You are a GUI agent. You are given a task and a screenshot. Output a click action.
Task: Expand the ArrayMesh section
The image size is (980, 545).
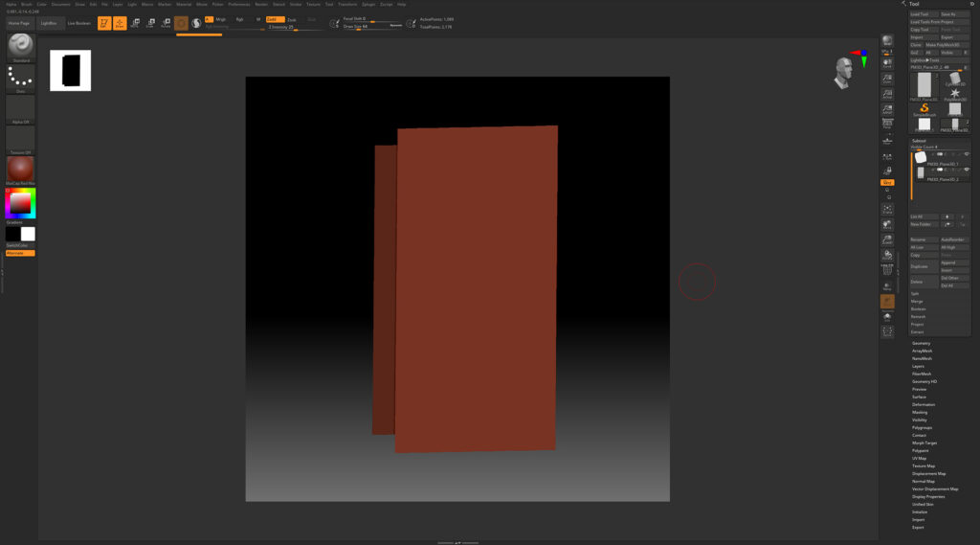[922, 351]
